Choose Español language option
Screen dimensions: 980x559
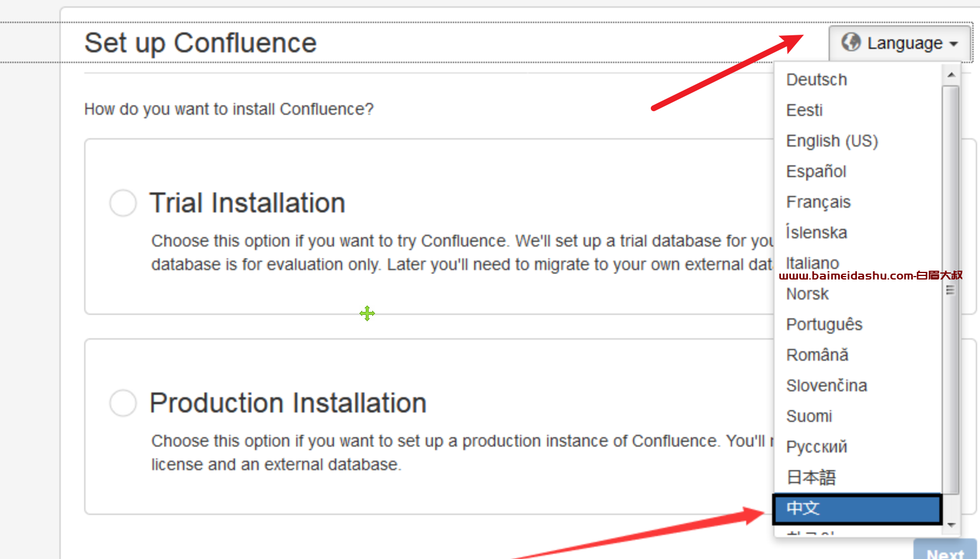pyautogui.click(x=858, y=171)
